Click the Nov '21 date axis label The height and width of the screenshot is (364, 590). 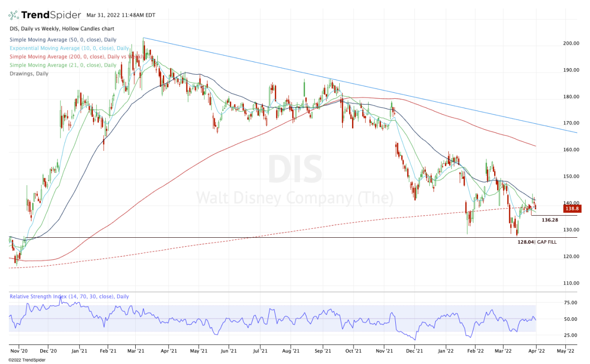(384, 351)
